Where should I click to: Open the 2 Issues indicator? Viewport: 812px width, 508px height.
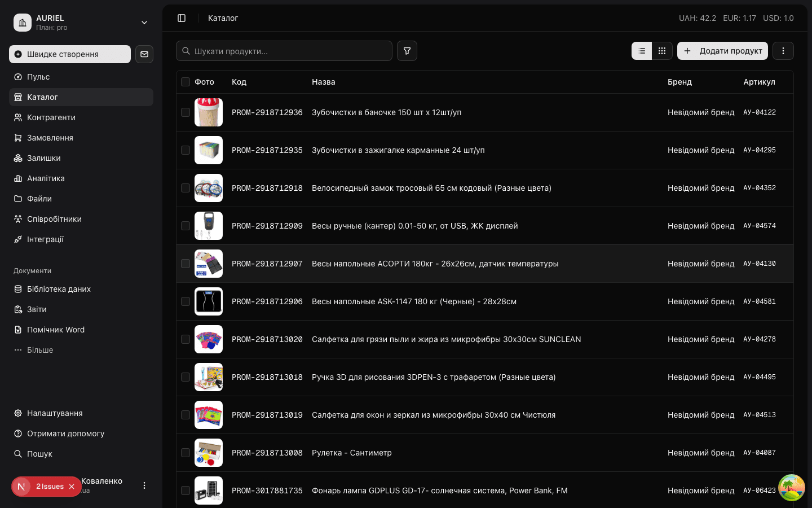(x=50, y=487)
